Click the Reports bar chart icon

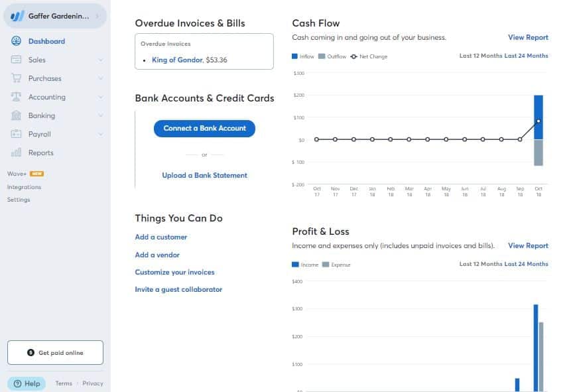(16, 153)
